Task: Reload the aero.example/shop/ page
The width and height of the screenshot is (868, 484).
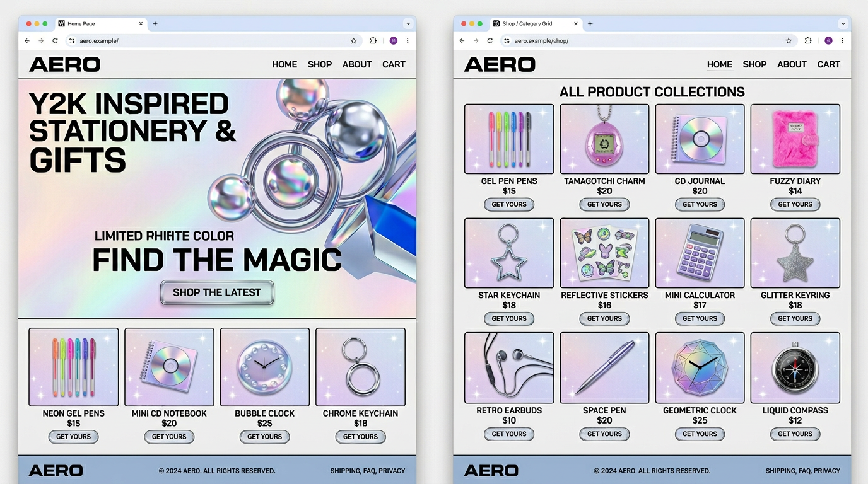Action: [490, 41]
